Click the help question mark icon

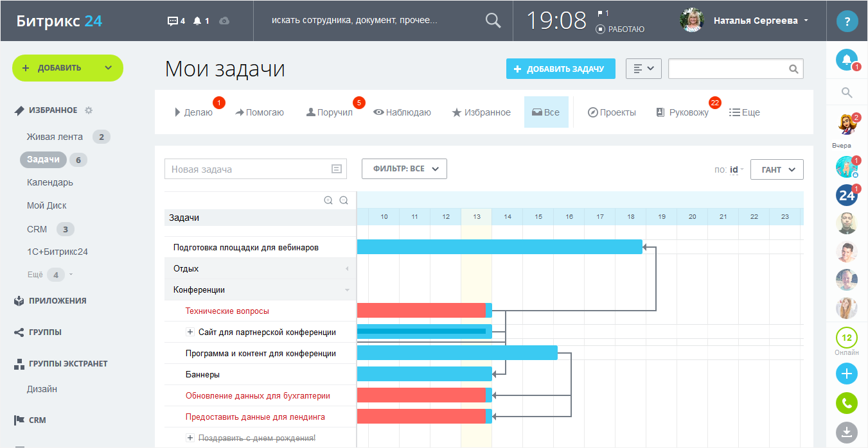(847, 21)
